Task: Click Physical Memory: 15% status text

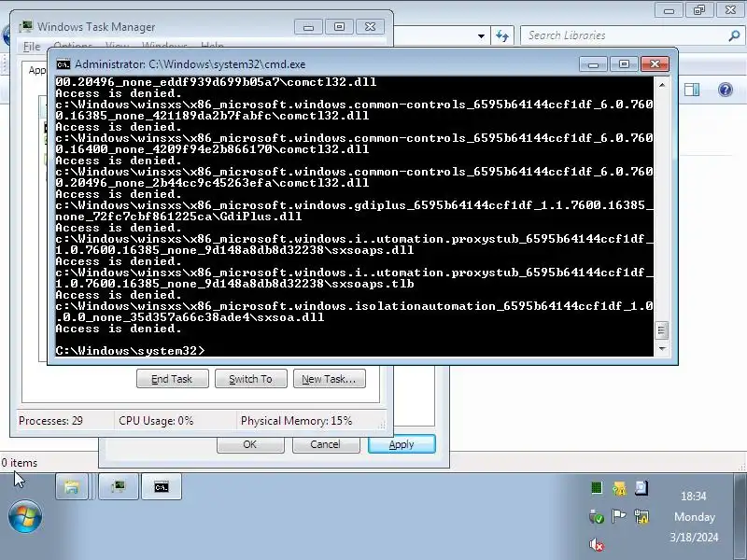Action: pos(296,421)
